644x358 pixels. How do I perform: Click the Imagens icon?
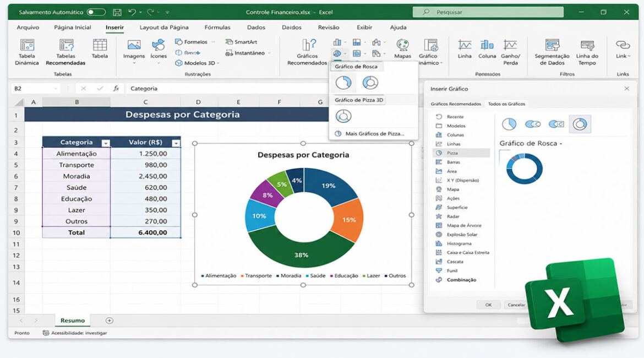pyautogui.click(x=134, y=45)
